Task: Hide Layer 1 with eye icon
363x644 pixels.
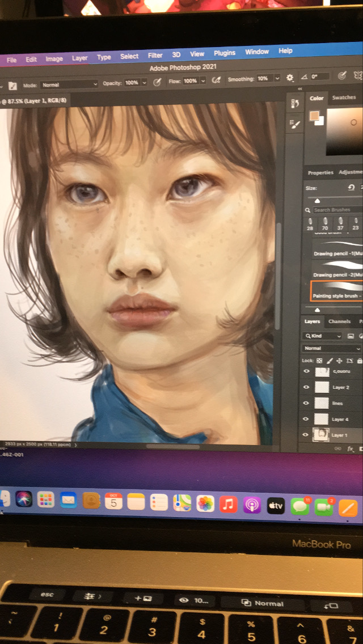Action: (306, 435)
